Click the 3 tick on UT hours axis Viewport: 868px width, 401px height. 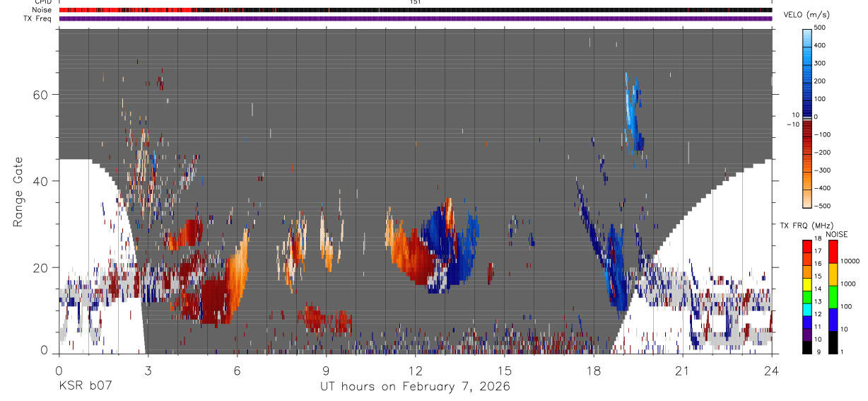pos(148,370)
